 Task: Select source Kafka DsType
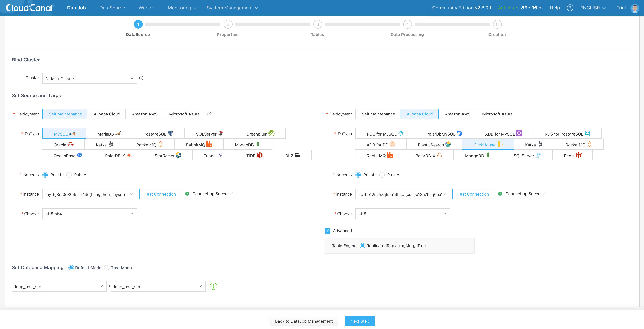point(105,145)
